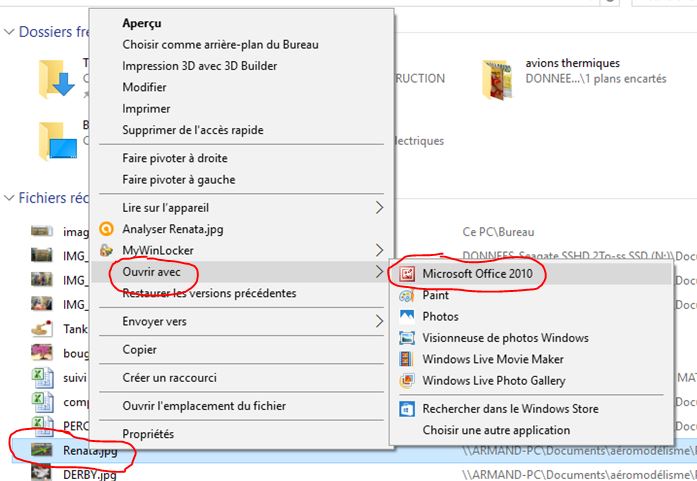This screenshot has width=697, height=481.
Task: Click Ouvrir l'emplacement du fichier
Action: tap(204, 406)
